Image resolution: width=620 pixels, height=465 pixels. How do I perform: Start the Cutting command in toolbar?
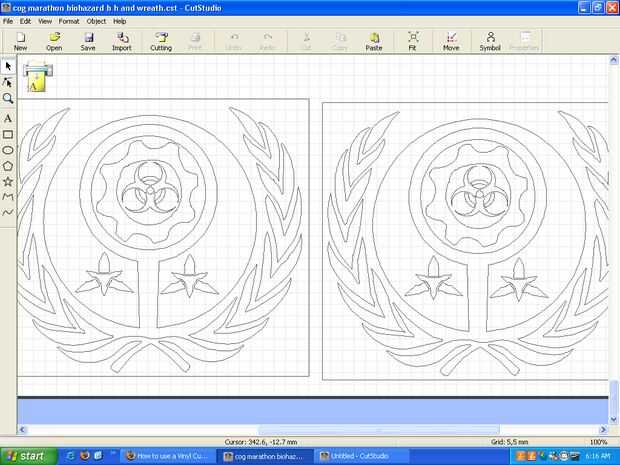[x=161, y=42]
